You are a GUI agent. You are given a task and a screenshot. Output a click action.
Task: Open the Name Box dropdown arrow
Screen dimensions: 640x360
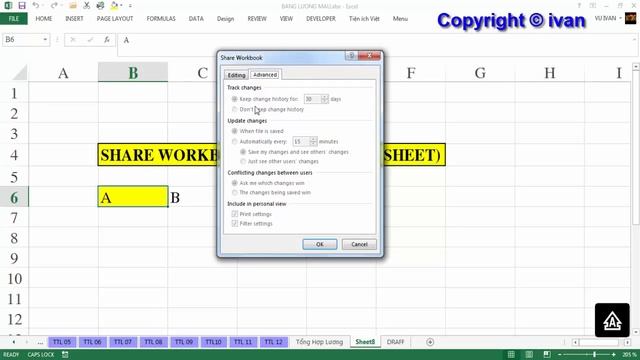coord(45,40)
